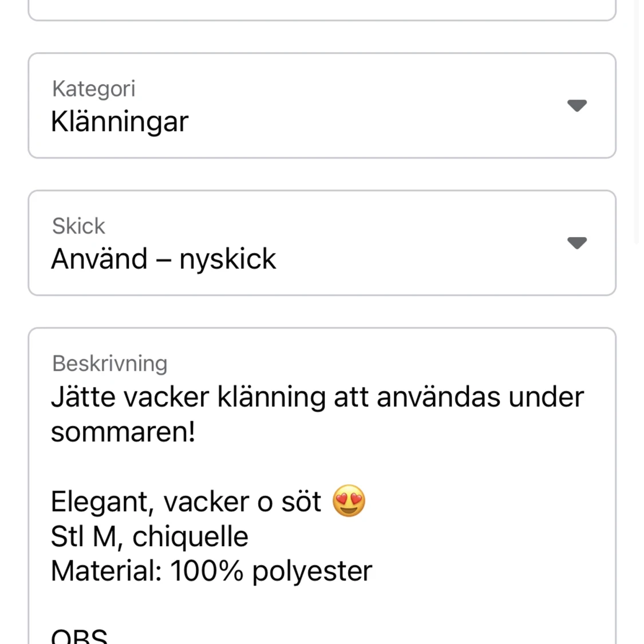This screenshot has width=644, height=644.
Task: Click the 'Skick' field label
Action: coord(78,226)
